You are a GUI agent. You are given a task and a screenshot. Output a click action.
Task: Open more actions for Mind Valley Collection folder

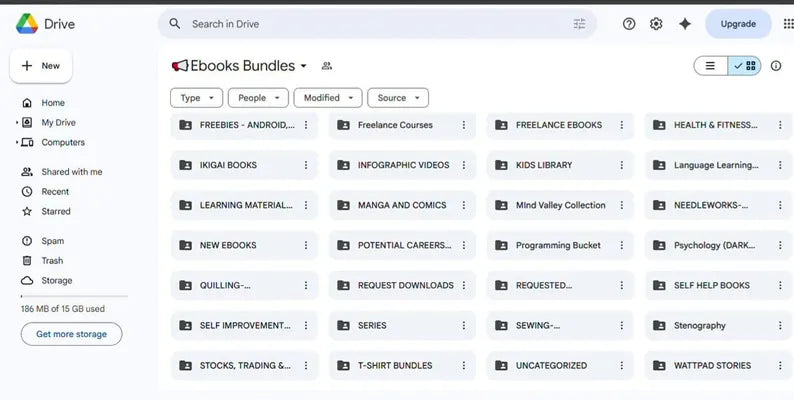[622, 205]
